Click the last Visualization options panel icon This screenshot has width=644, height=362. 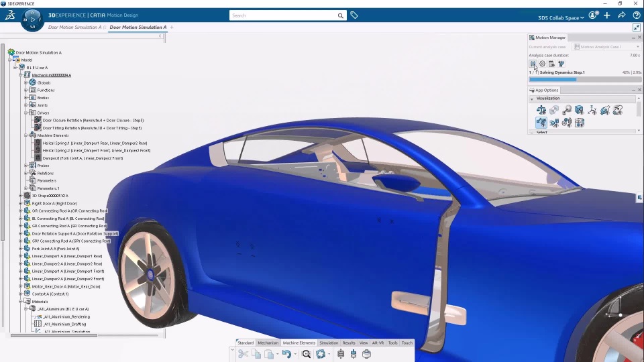pos(580,122)
